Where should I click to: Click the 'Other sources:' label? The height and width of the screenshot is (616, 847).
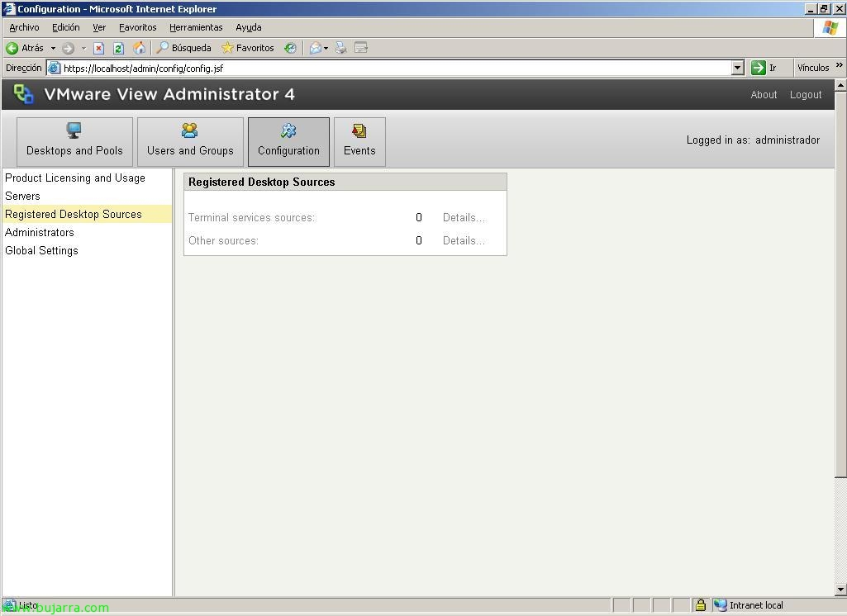pyautogui.click(x=224, y=241)
